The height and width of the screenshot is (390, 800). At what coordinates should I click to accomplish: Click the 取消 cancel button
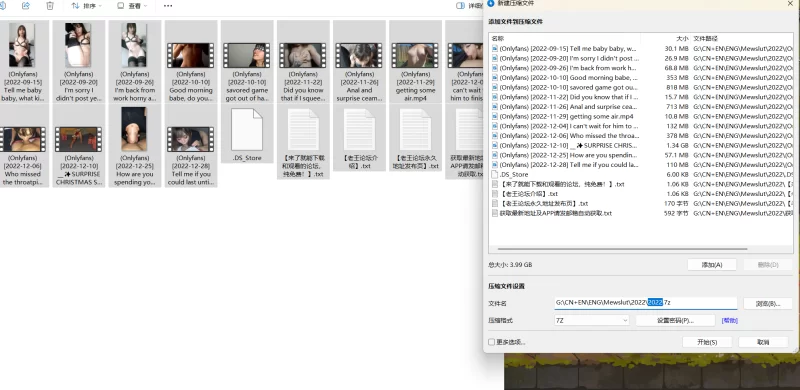tap(763, 342)
